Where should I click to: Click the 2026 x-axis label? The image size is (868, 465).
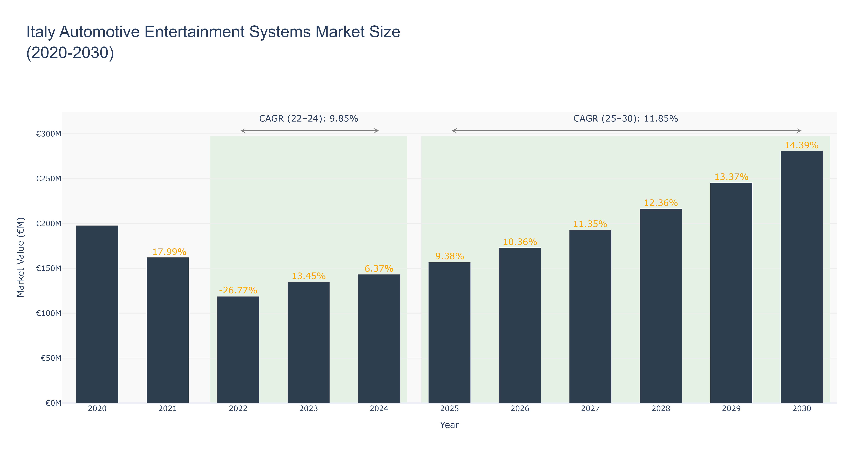coord(520,409)
